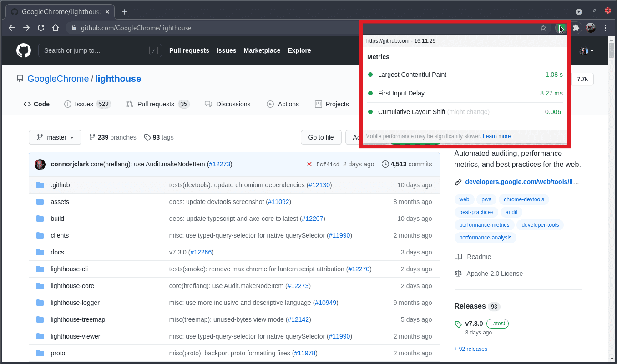The image size is (617, 364).
Task: Click the pwa topic tag
Action: coord(486,199)
